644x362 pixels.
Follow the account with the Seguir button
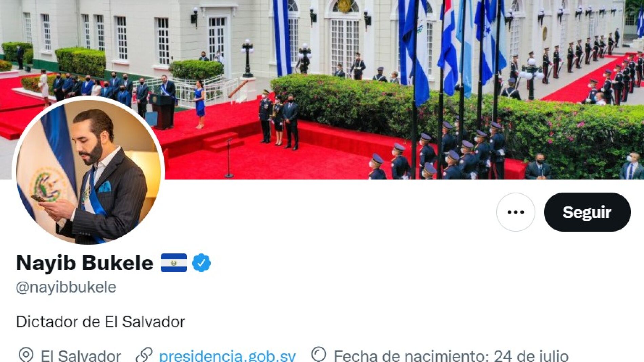[x=587, y=212]
